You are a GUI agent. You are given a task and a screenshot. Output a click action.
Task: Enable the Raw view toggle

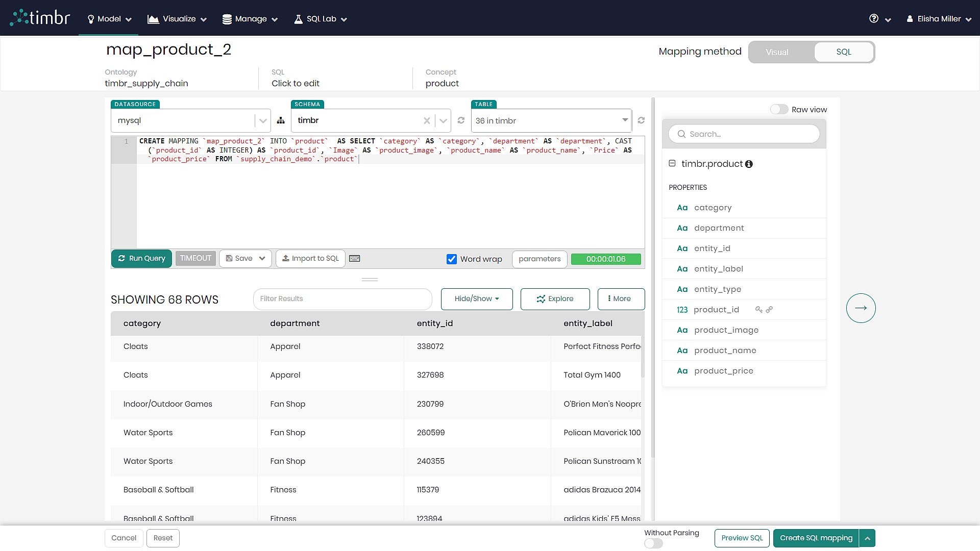779,109
